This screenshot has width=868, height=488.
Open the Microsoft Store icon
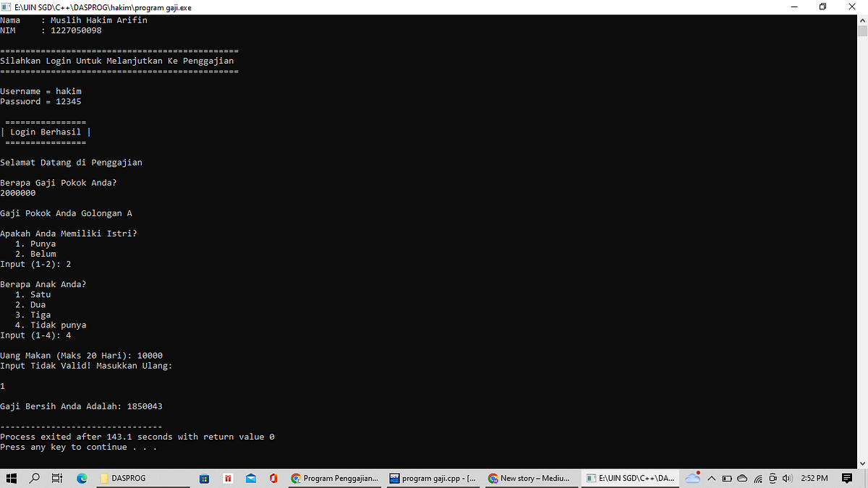pos(205,478)
